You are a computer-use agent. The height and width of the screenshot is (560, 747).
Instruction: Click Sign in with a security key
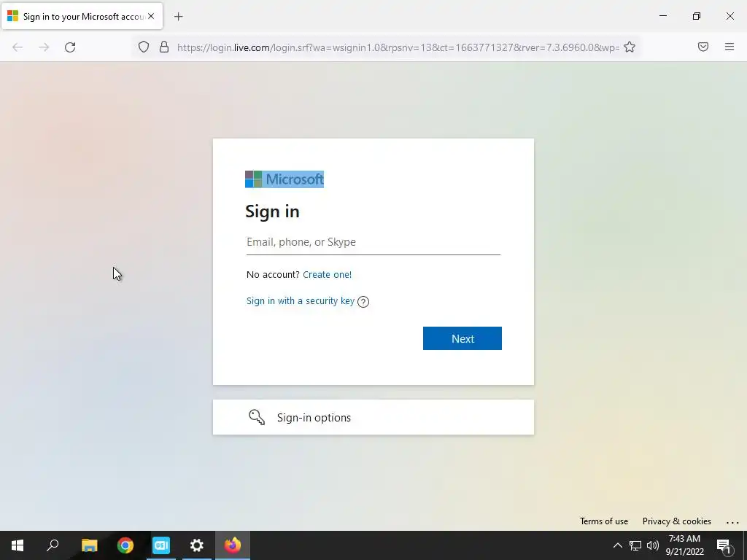click(x=300, y=301)
